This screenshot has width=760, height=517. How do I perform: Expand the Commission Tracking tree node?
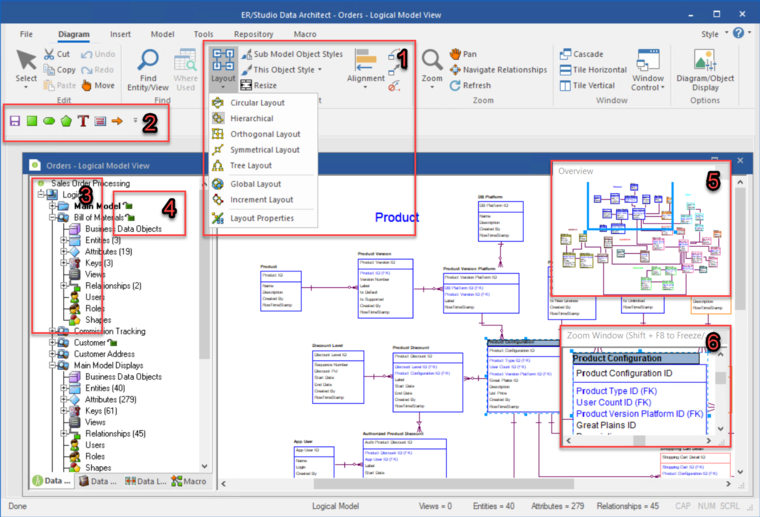point(51,331)
